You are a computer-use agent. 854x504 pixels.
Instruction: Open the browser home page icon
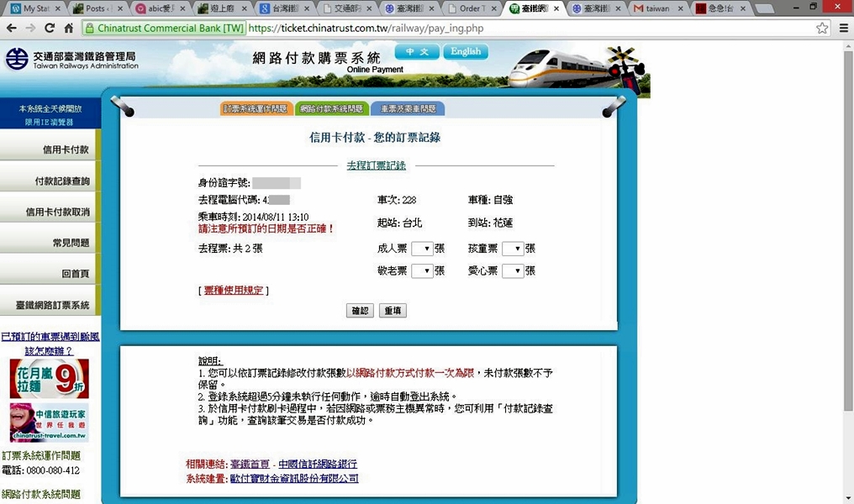click(69, 28)
